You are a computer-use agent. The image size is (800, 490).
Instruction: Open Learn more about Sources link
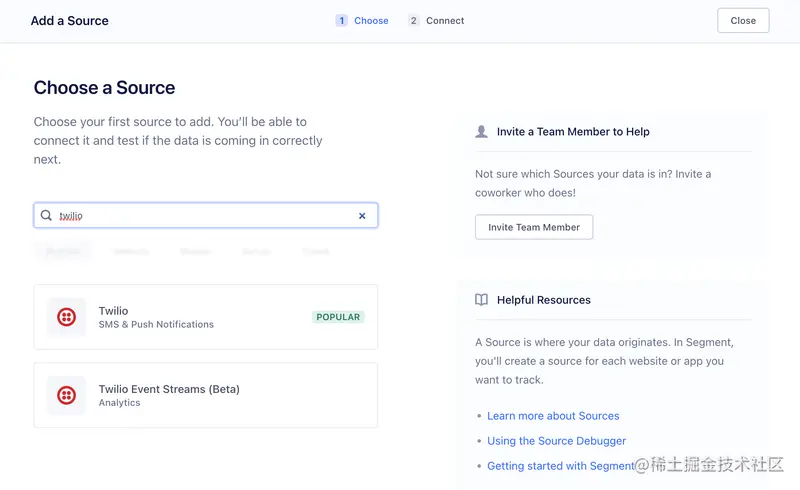tap(553, 416)
